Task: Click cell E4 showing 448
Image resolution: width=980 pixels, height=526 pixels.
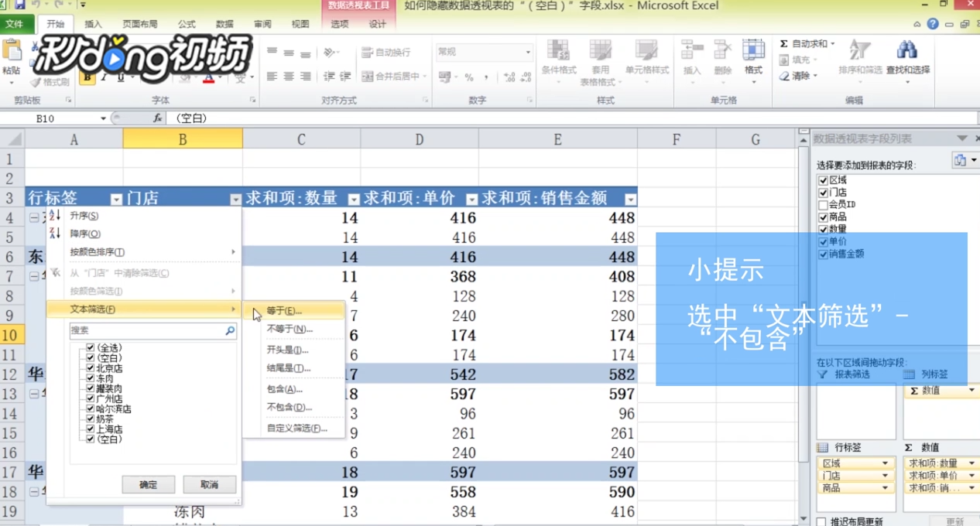Action: tap(558, 218)
